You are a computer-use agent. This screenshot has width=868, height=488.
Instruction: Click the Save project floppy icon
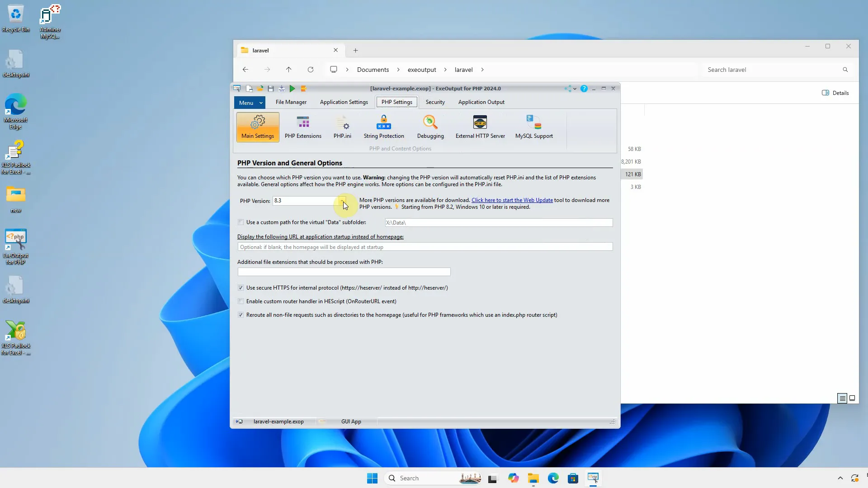[271, 89]
